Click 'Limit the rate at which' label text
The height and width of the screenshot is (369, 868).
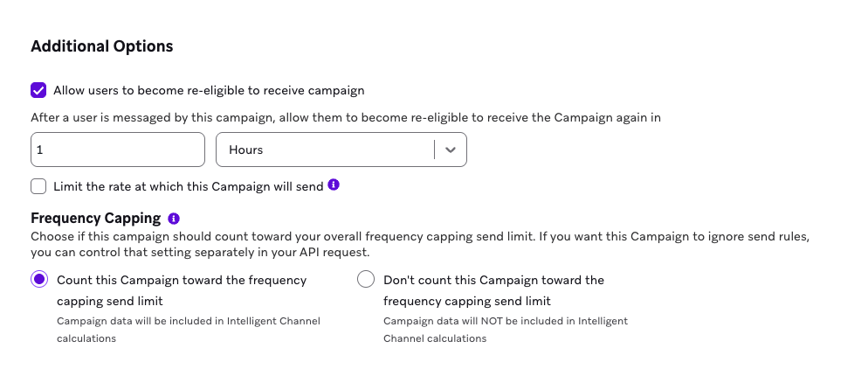coord(188,186)
